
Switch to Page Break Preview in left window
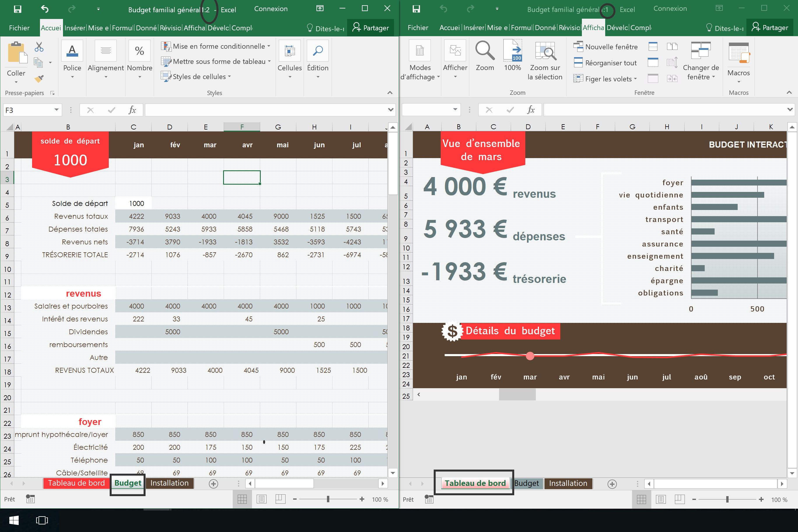(x=280, y=499)
